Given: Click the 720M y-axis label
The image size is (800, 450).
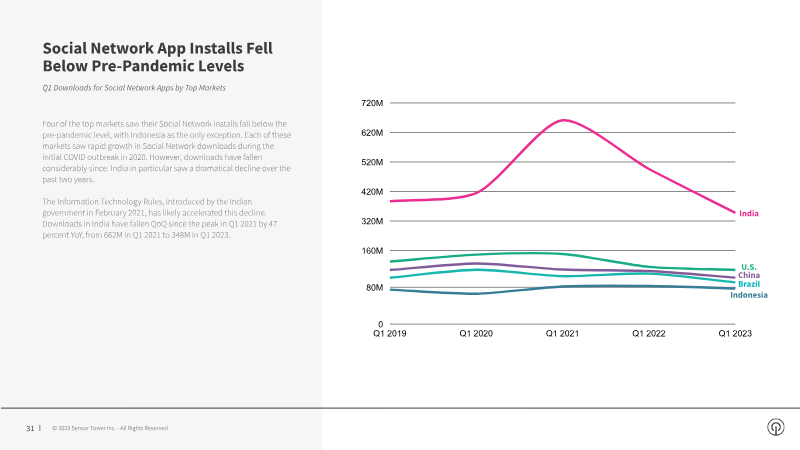Looking at the screenshot, I should [x=371, y=103].
